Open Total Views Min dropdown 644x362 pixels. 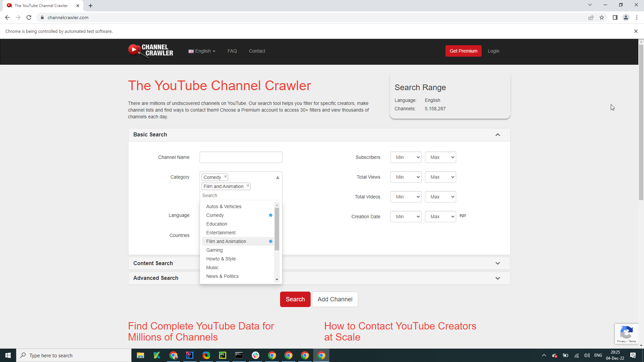point(406,177)
